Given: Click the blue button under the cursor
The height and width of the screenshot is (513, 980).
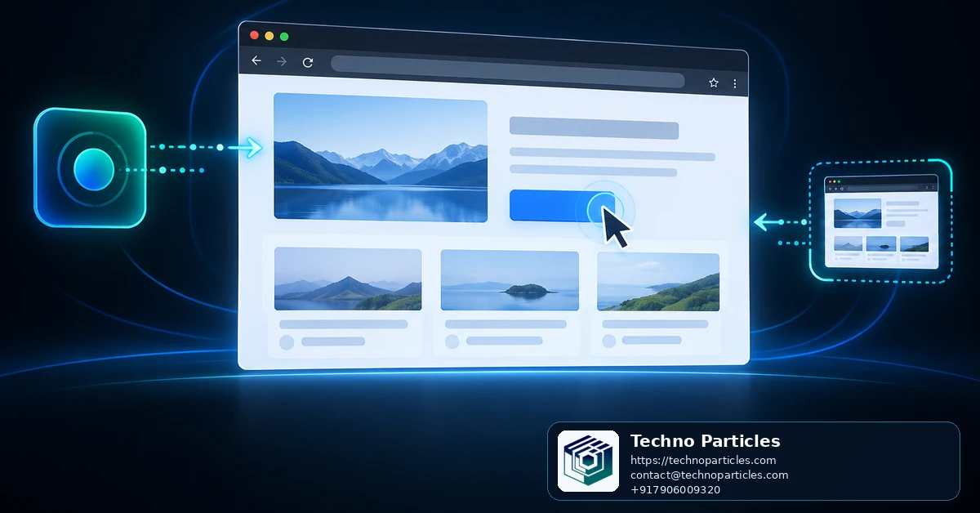Looking at the screenshot, I should 562,205.
